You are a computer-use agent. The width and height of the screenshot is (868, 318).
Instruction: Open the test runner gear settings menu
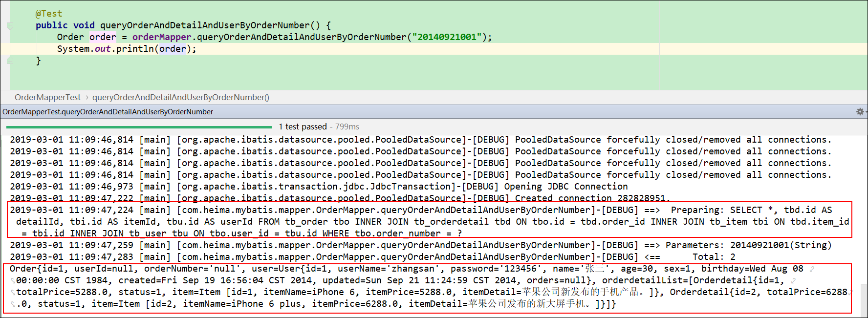click(x=860, y=112)
